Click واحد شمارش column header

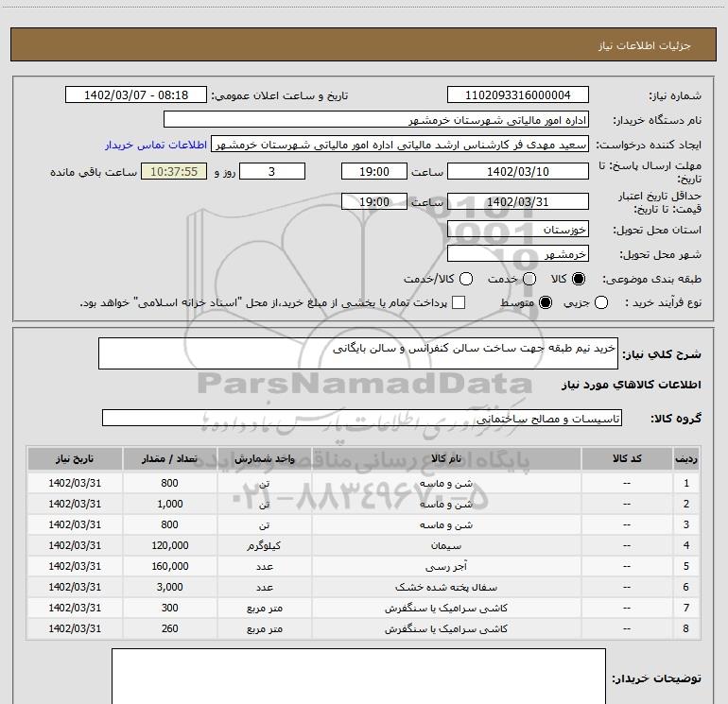(x=264, y=458)
